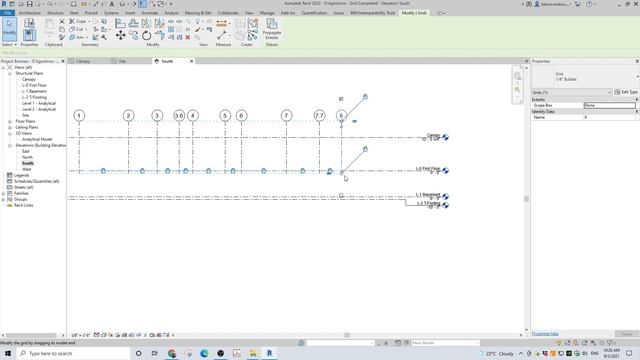Toggle the lock between grids 7 and 7.7
The width and height of the screenshot is (640, 360).
(302, 171)
